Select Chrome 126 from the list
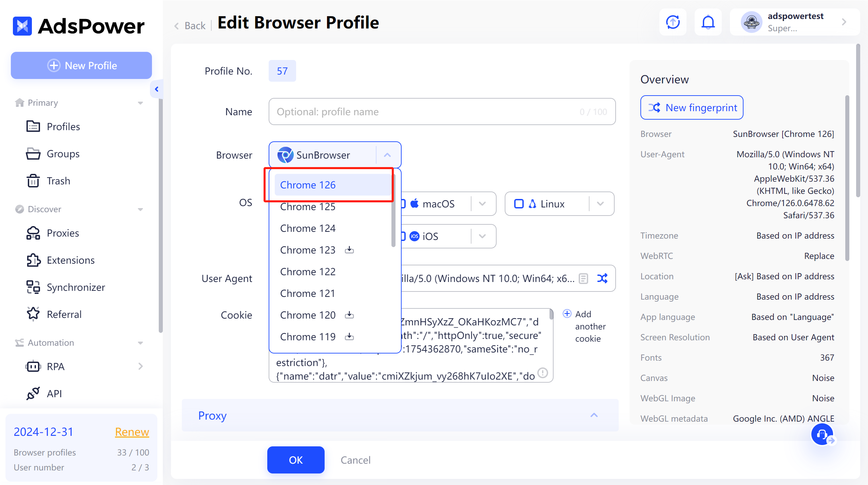 [x=332, y=185]
